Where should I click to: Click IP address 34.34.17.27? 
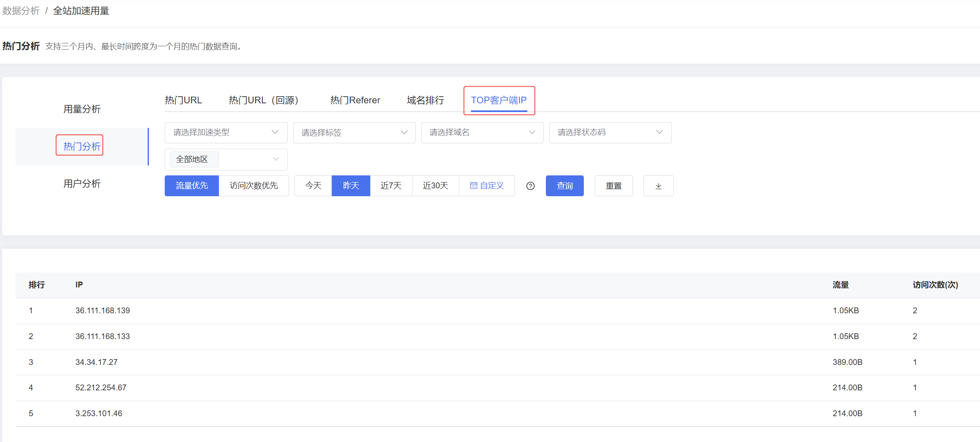pos(96,362)
